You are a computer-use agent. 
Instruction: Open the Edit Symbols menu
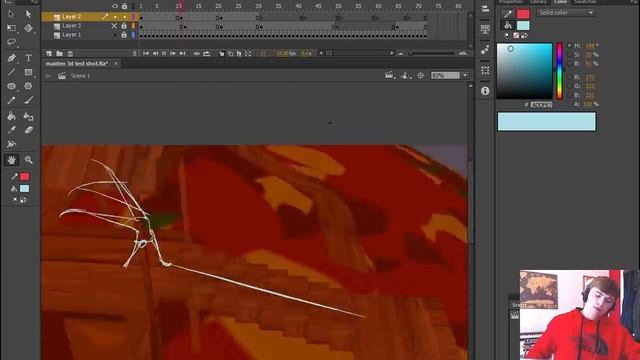pyautogui.click(x=405, y=76)
